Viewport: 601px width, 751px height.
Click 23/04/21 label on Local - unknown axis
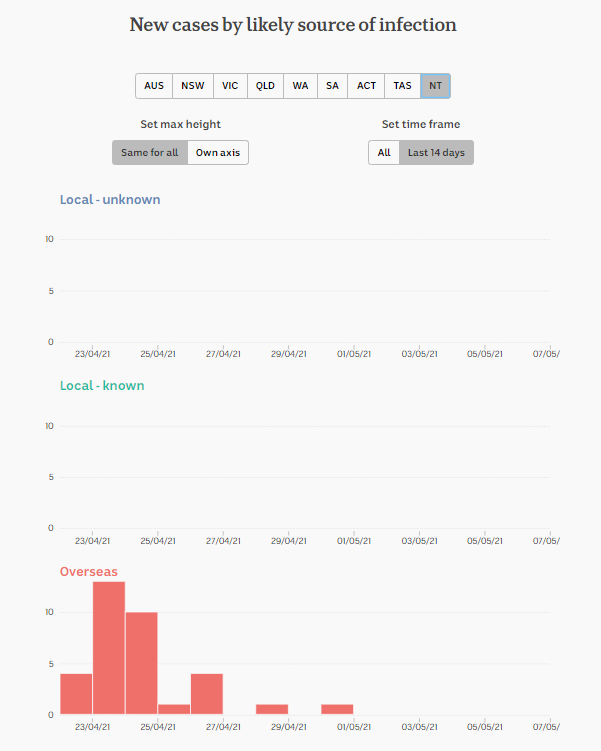pyautogui.click(x=92, y=354)
